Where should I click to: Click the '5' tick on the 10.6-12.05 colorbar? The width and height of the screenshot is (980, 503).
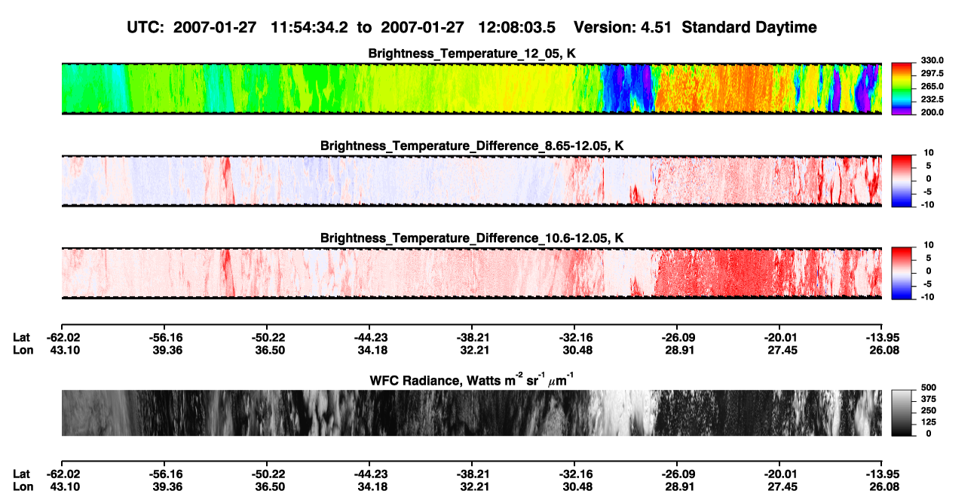point(929,257)
